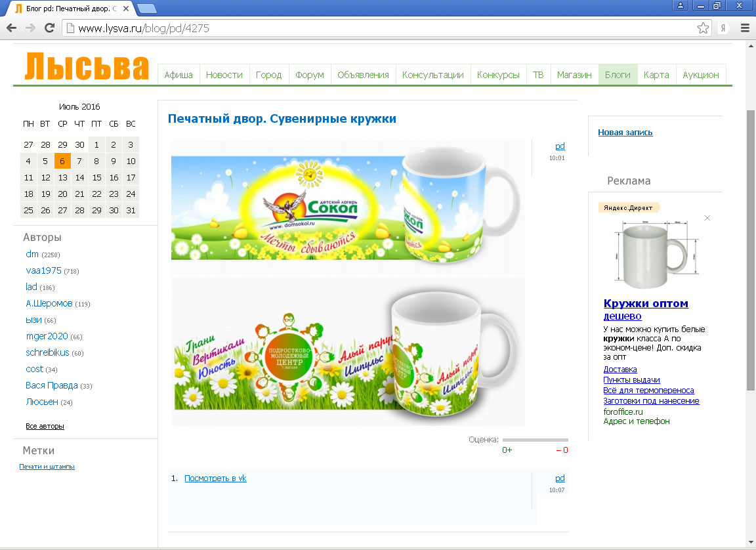Click the 'Всё для термопереноса' ad link
The image size is (756, 550).
(x=648, y=391)
